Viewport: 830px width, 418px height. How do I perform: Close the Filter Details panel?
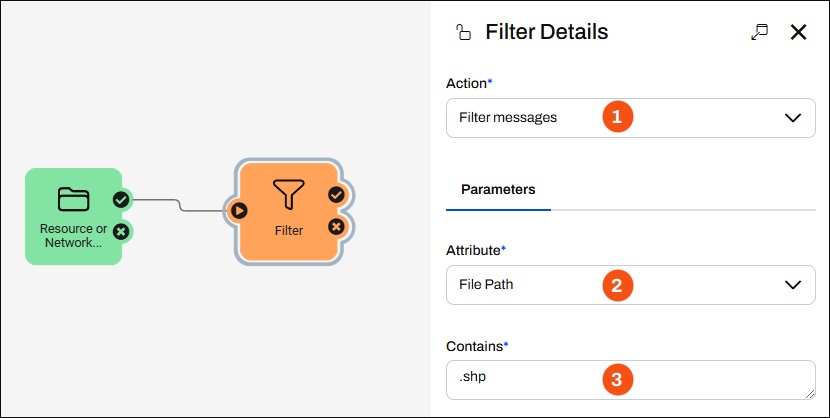pos(798,32)
